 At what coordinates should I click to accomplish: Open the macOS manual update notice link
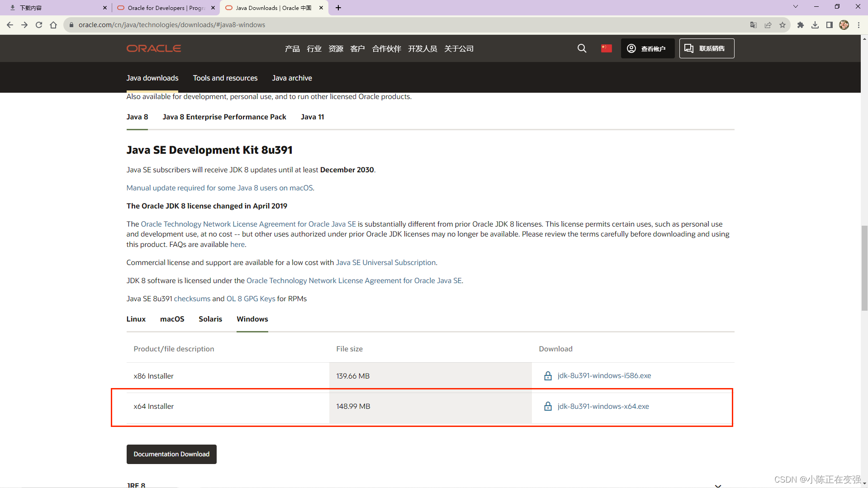pyautogui.click(x=219, y=188)
